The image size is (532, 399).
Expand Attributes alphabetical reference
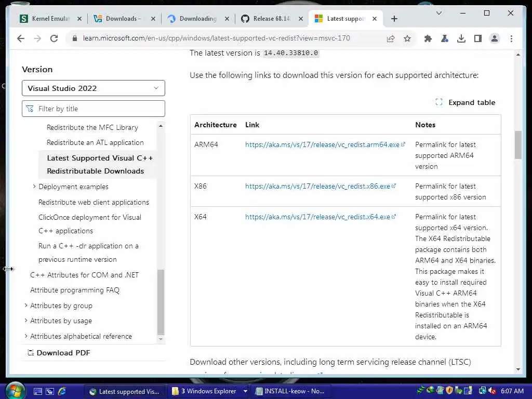26,336
